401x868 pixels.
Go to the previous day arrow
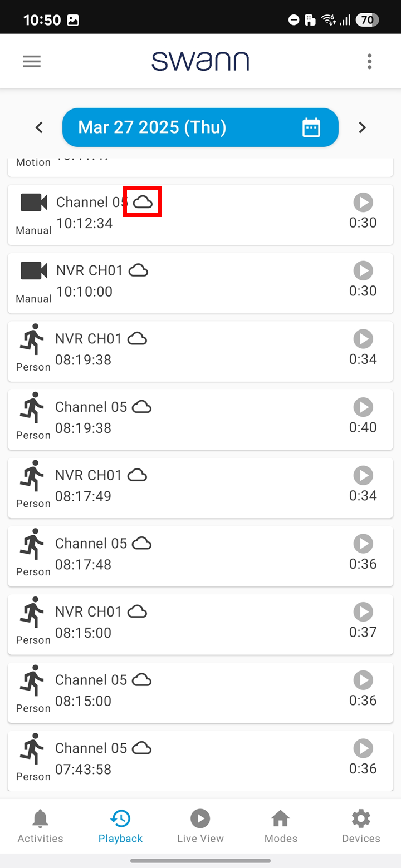point(39,127)
